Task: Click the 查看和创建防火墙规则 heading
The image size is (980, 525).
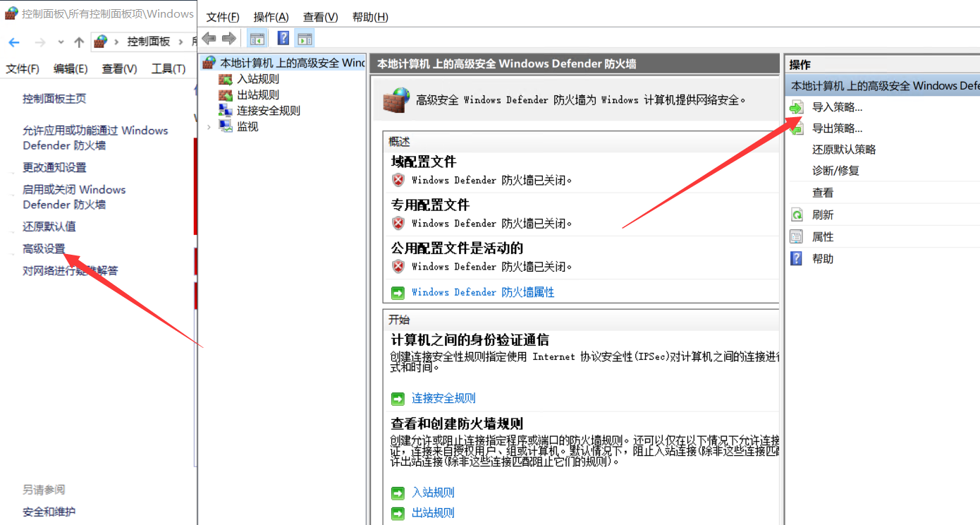Action: 457,423
